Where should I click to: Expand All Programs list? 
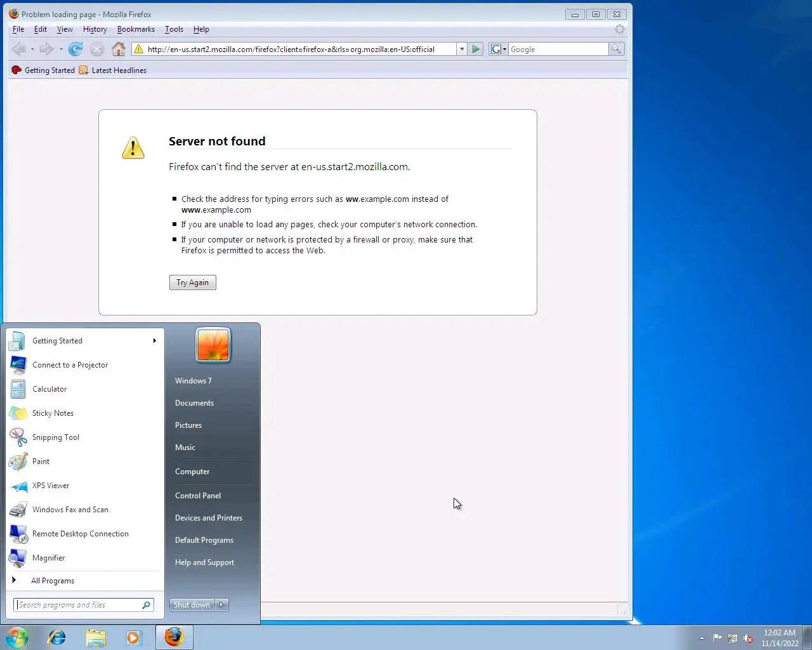tap(85, 580)
